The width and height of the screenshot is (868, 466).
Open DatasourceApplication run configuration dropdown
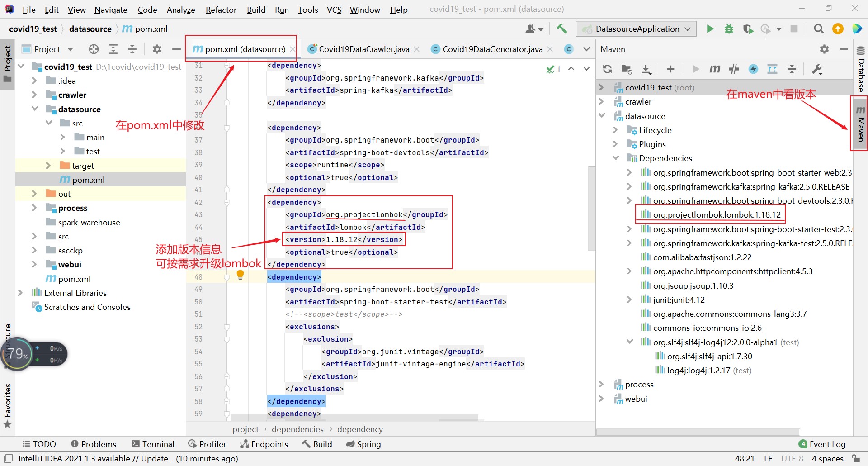636,29
